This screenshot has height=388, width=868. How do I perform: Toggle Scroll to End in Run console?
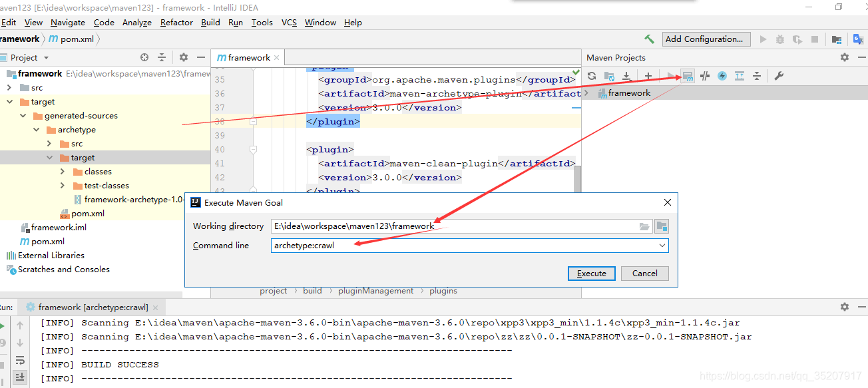[21, 377]
